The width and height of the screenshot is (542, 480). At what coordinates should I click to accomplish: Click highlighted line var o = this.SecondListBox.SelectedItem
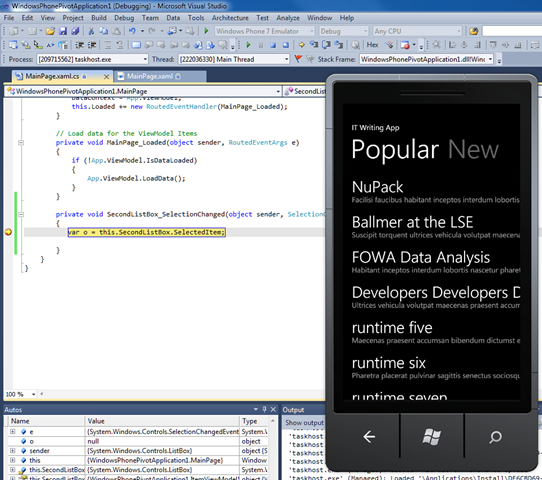point(147,232)
